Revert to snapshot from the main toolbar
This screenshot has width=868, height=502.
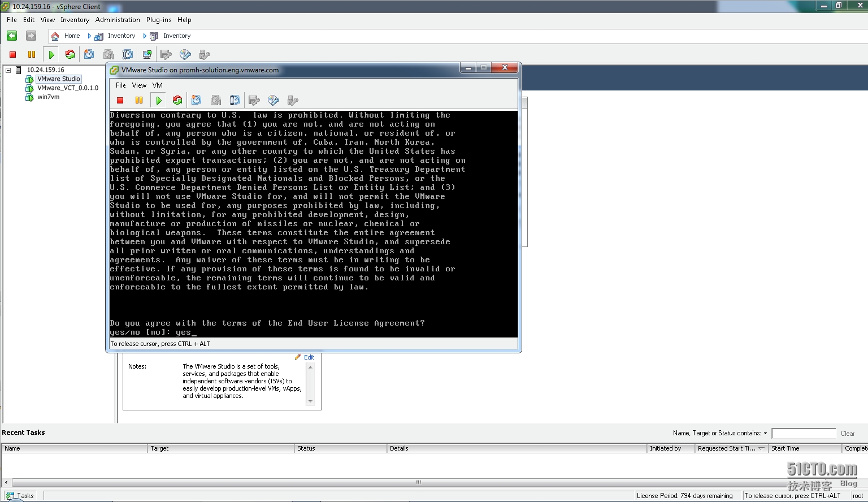tap(108, 54)
